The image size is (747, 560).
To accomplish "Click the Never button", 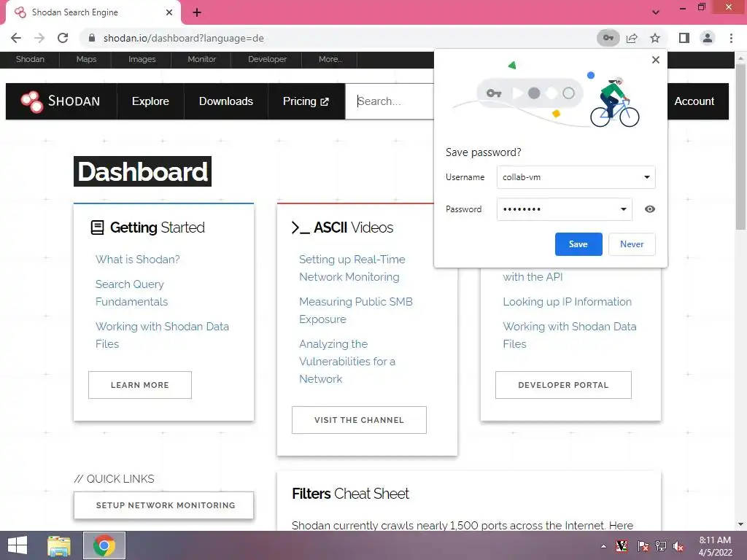I will [x=632, y=244].
